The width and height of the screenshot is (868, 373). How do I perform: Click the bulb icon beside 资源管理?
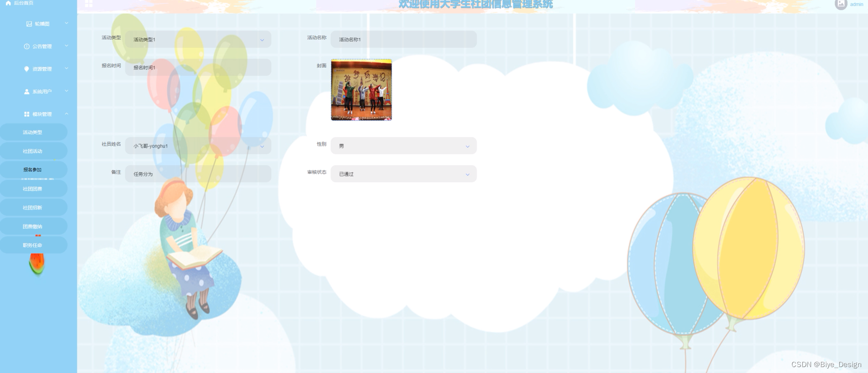coord(26,69)
